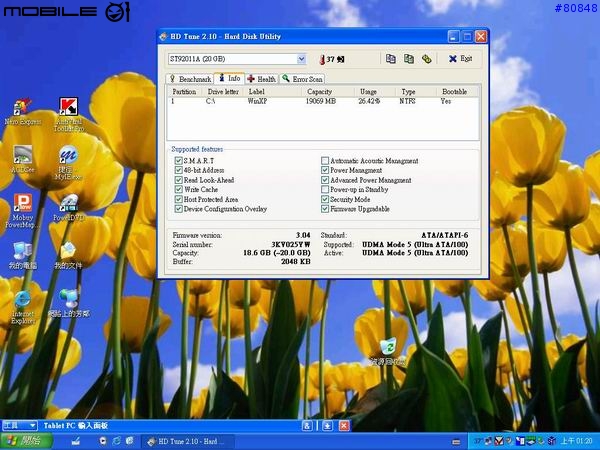Click the copy info to clipboard icon
600x450 pixels.
click(x=390, y=59)
